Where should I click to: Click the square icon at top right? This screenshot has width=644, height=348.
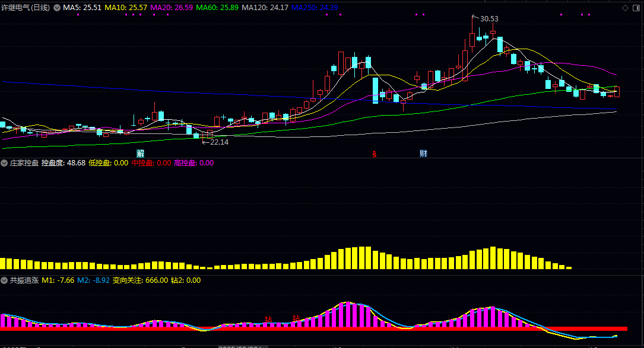[636, 8]
